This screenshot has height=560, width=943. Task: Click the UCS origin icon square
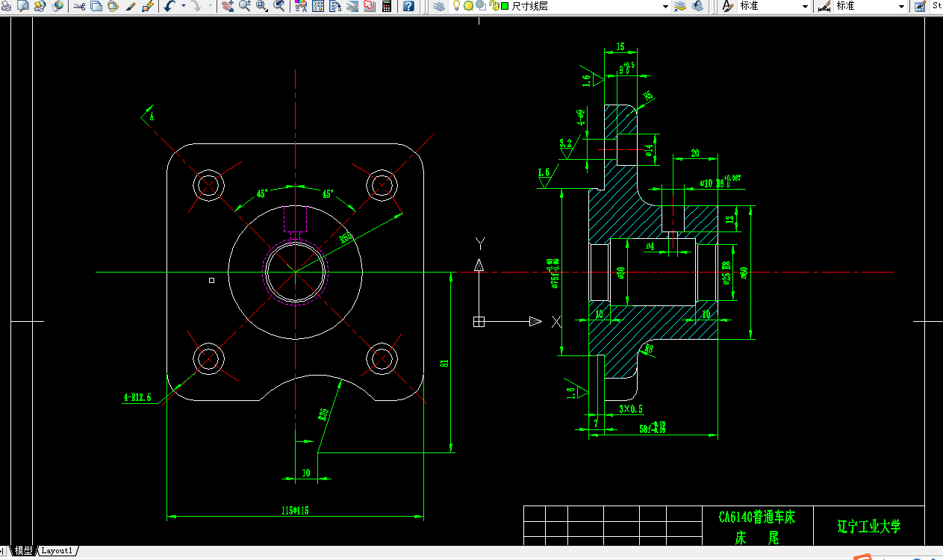[479, 322]
